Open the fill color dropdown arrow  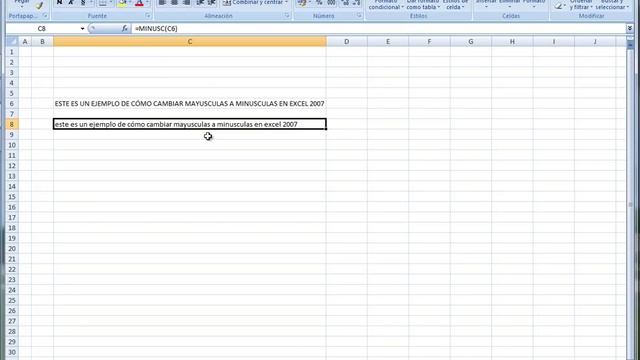(130, 2)
